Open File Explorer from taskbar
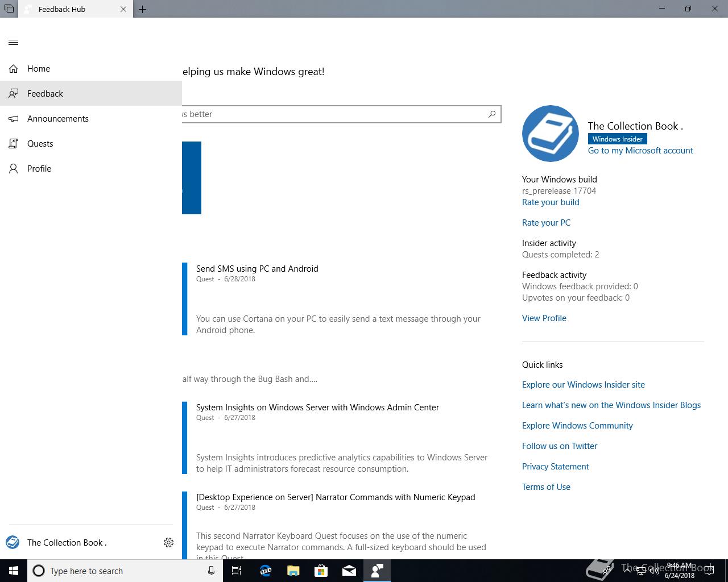The width and height of the screenshot is (728, 582). click(x=293, y=571)
